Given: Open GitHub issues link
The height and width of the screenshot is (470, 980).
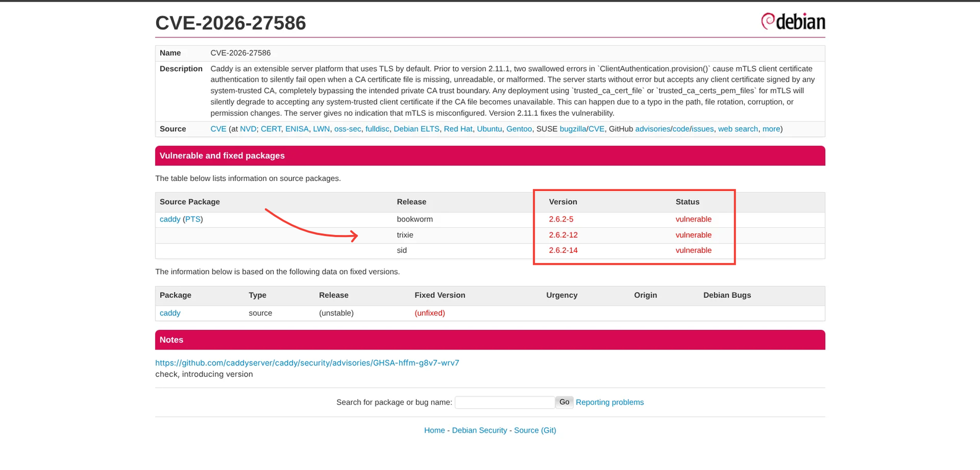Looking at the screenshot, I should pos(703,129).
